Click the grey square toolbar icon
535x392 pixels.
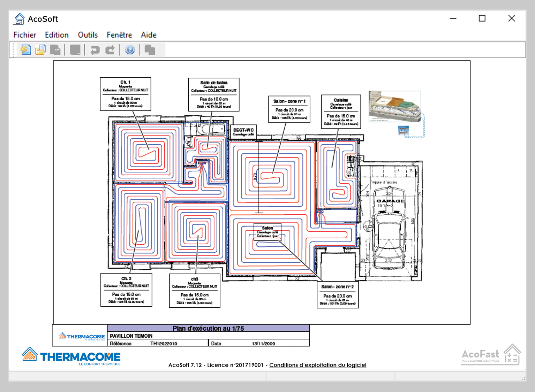[75, 50]
